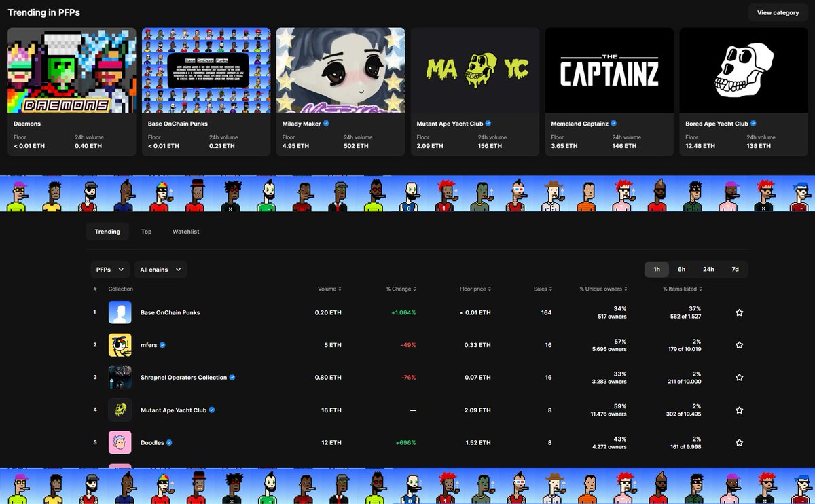Sort table by % Change column
815x504 pixels.
point(401,289)
